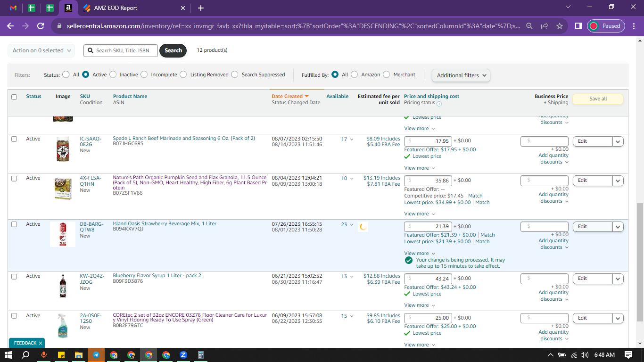Tick the select-all checkbox in table header
Image resolution: width=644 pixels, height=362 pixels.
pos(14,97)
